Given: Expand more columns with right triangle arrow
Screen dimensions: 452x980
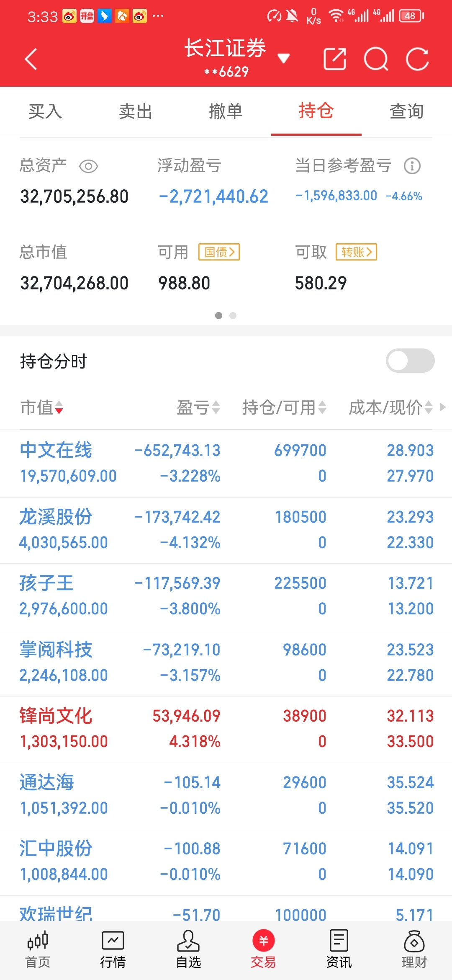Looking at the screenshot, I should [x=443, y=407].
